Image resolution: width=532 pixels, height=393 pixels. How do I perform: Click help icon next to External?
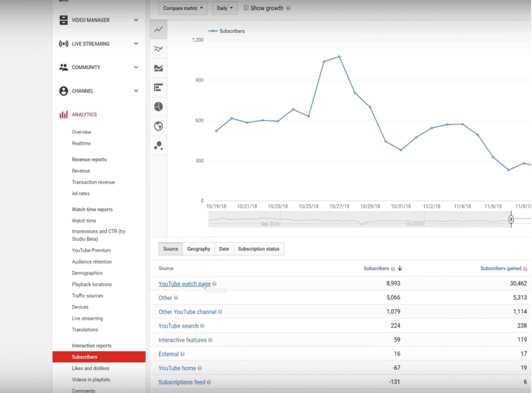pos(182,354)
